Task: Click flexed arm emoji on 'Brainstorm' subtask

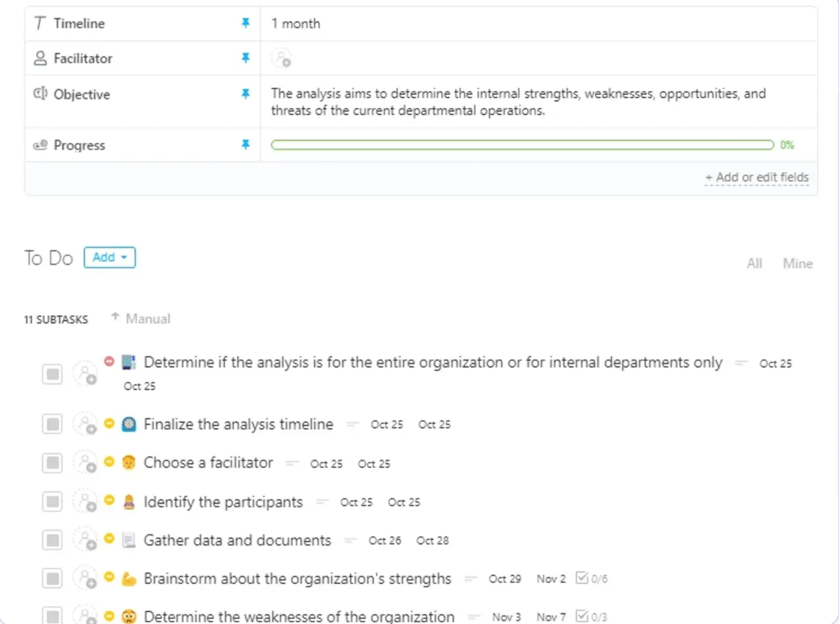Action: coord(129,579)
